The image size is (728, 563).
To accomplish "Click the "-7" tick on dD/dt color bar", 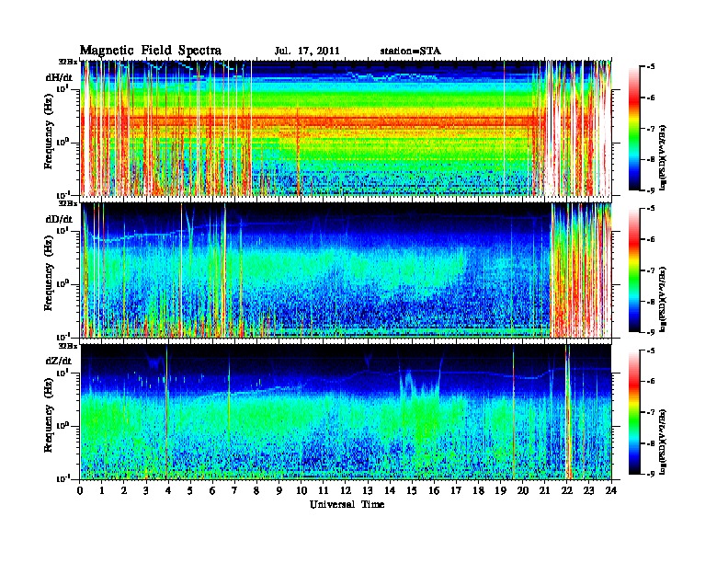I will click(x=651, y=270).
